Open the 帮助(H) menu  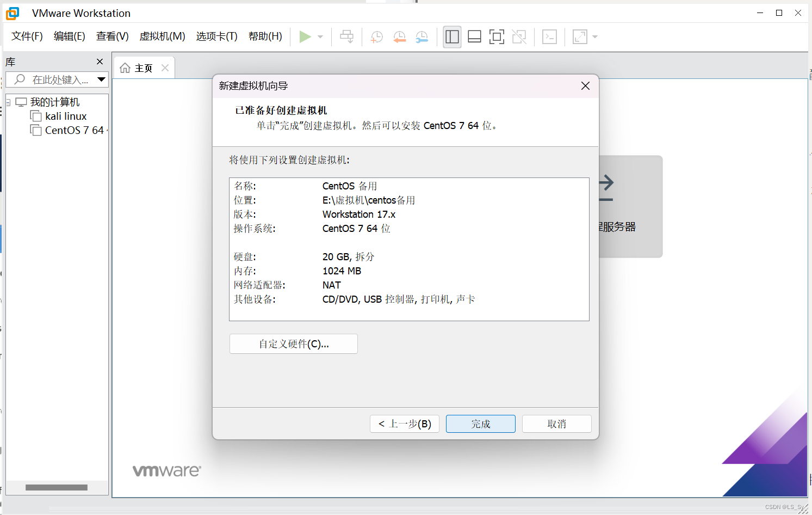click(x=265, y=36)
